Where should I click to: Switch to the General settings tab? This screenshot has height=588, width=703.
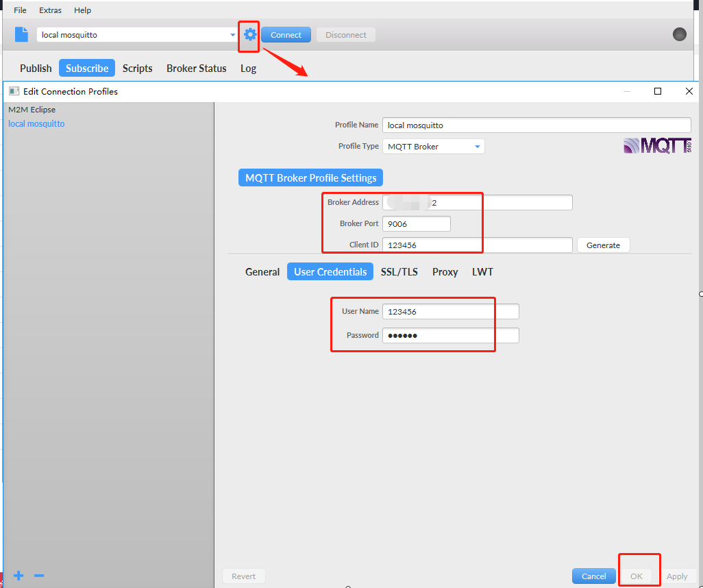coord(262,272)
